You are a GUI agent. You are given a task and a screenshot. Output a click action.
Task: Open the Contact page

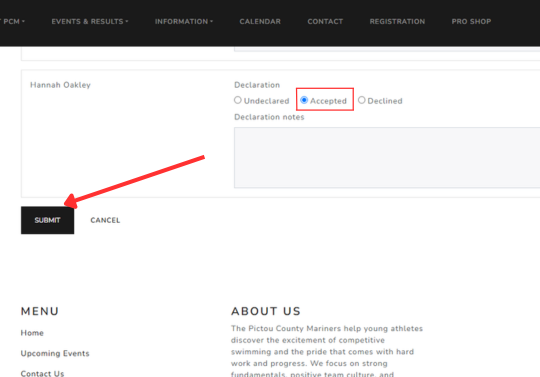[325, 21]
